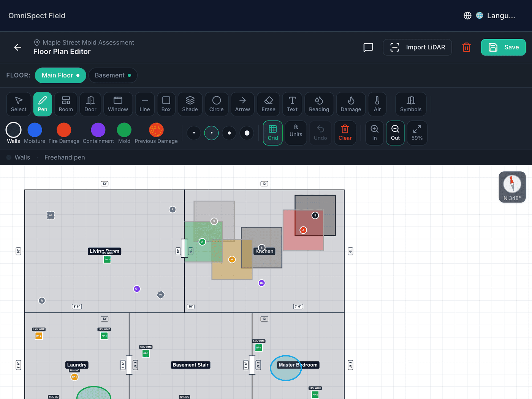Clear the drawing canvas
Image resolution: width=532 pixels, height=399 pixels.
pos(345,133)
